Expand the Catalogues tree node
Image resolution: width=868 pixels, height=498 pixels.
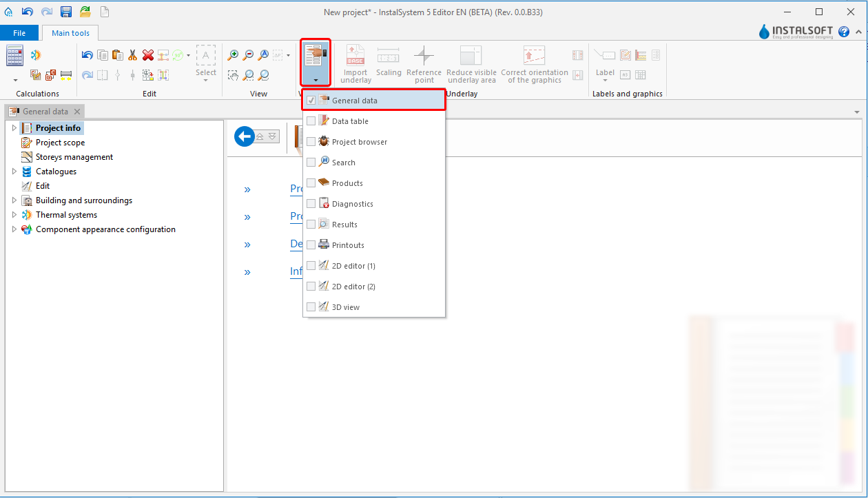pos(14,172)
